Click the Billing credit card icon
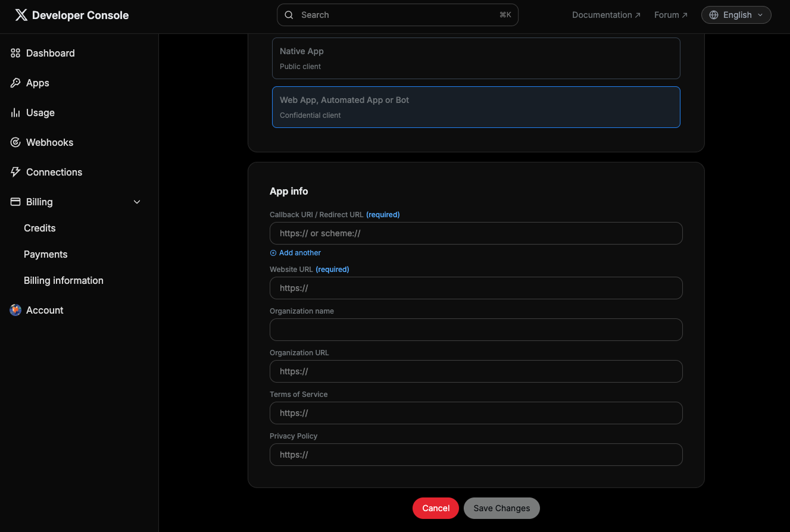This screenshot has width=790, height=532. pyautogui.click(x=15, y=202)
